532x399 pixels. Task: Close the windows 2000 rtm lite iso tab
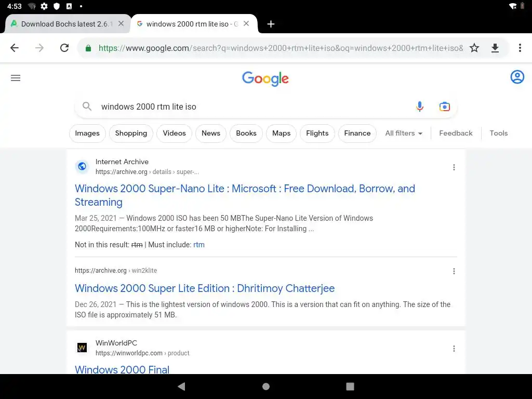(x=246, y=24)
